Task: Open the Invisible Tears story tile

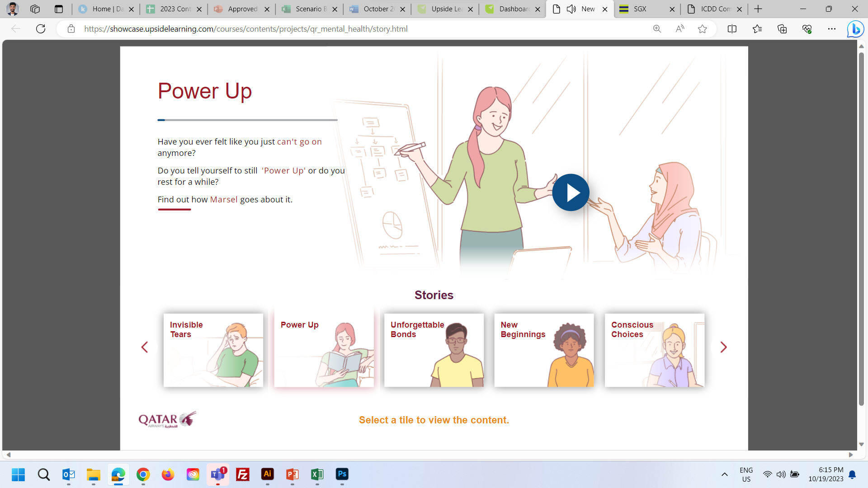Action: pos(213,350)
